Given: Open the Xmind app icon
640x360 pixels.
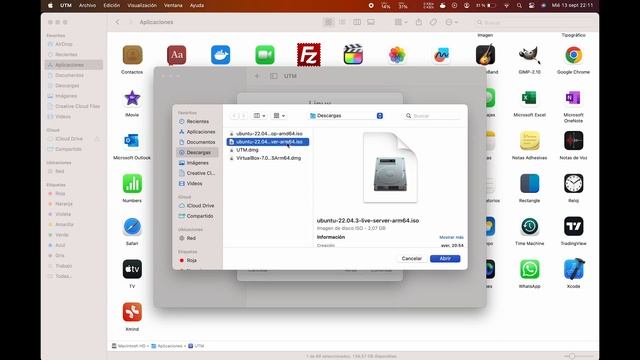Looking at the screenshot, I should click(x=132, y=312).
